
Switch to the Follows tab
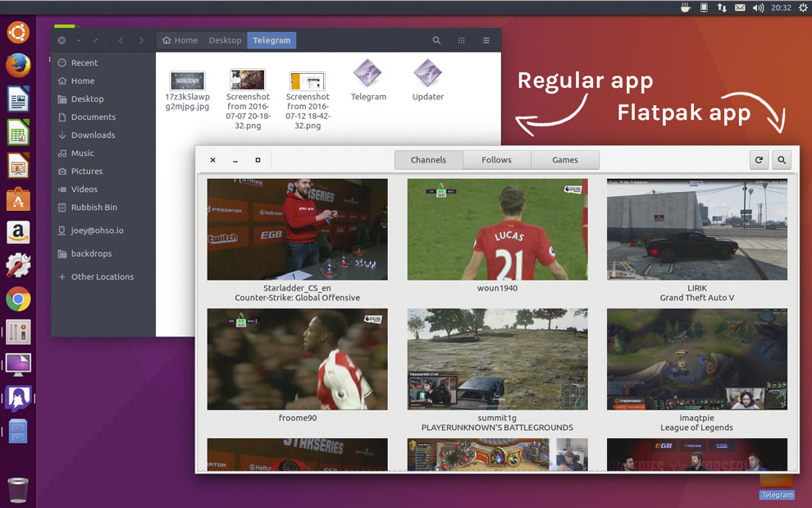point(496,159)
